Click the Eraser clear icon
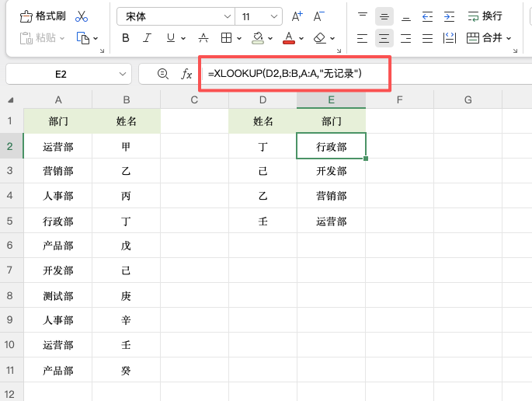532x401 pixels. click(x=320, y=38)
